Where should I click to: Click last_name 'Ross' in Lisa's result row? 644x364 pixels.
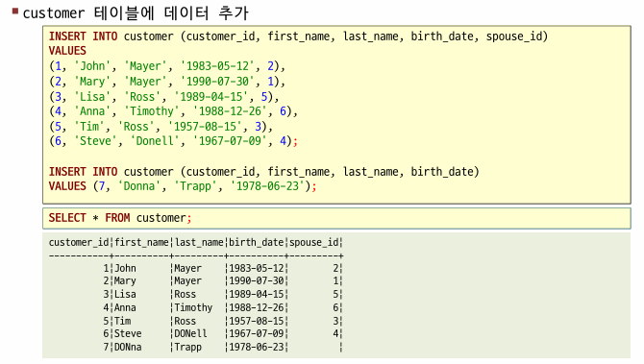click(x=186, y=294)
